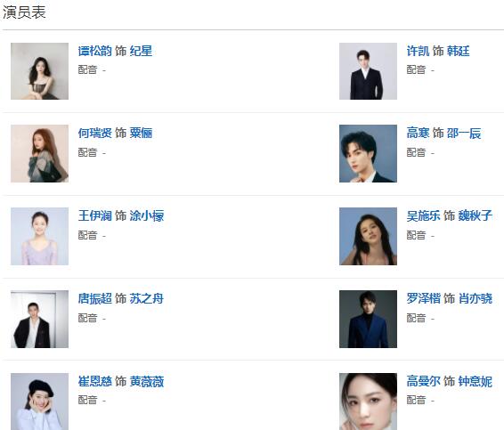This screenshot has width=504, height=430.
Task: Open the character link 钟意妮
Action: [476, 381]
